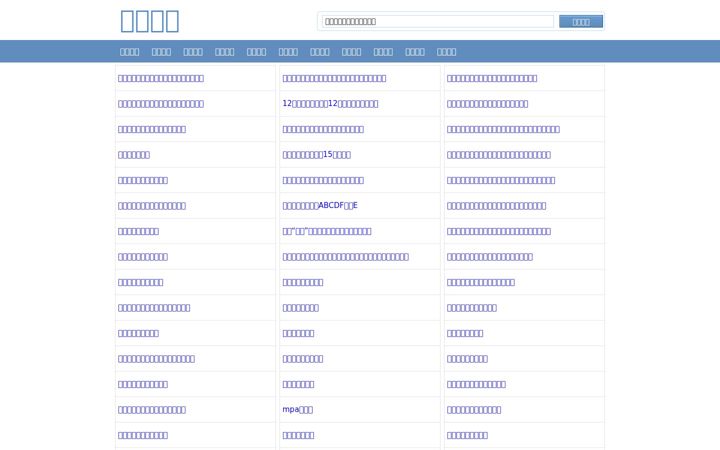
Task: Select the first item in the blue navigation bar
Action: [129, 52]
